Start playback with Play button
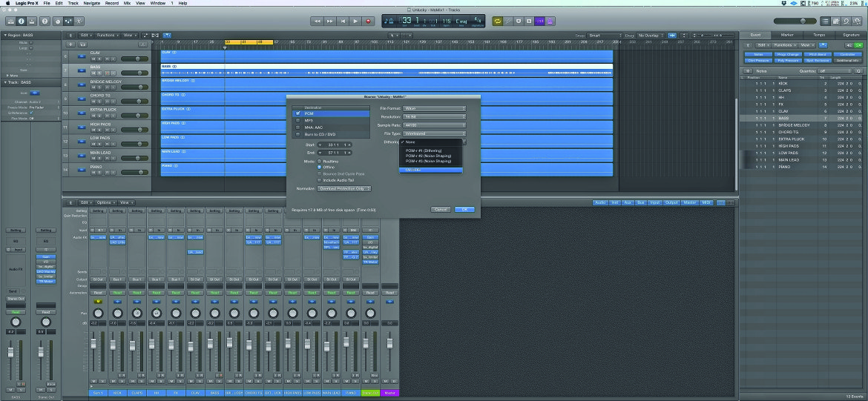This screenshot has height=401, width=868. coord(355,21)
